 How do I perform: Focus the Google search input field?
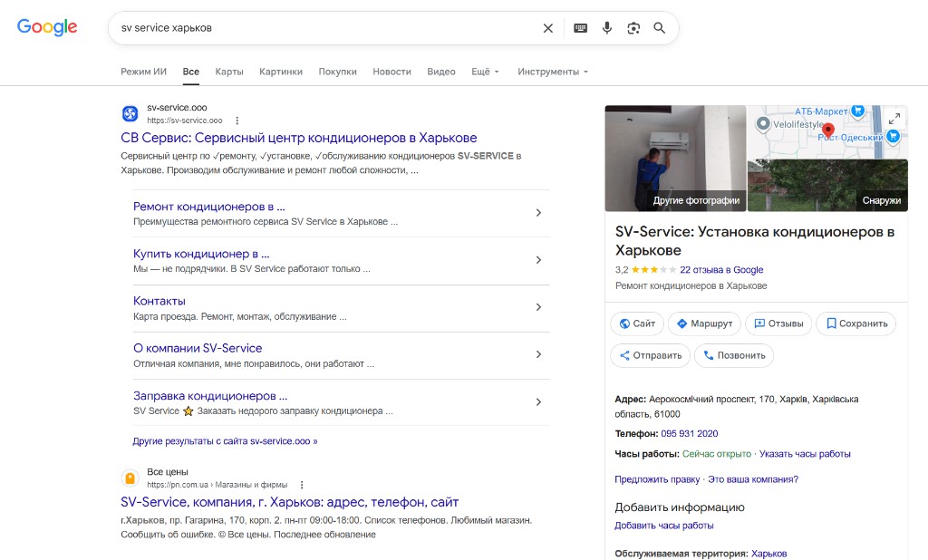(x=325, y=28)
